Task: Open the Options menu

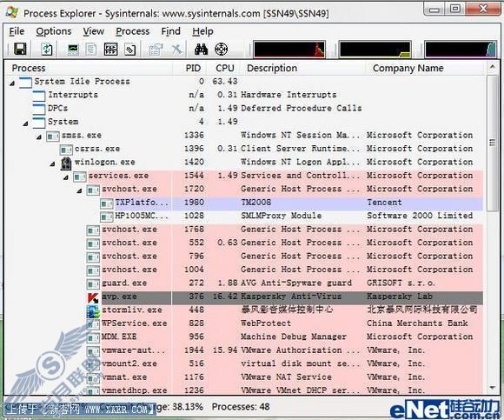Action: pos(54,31)
